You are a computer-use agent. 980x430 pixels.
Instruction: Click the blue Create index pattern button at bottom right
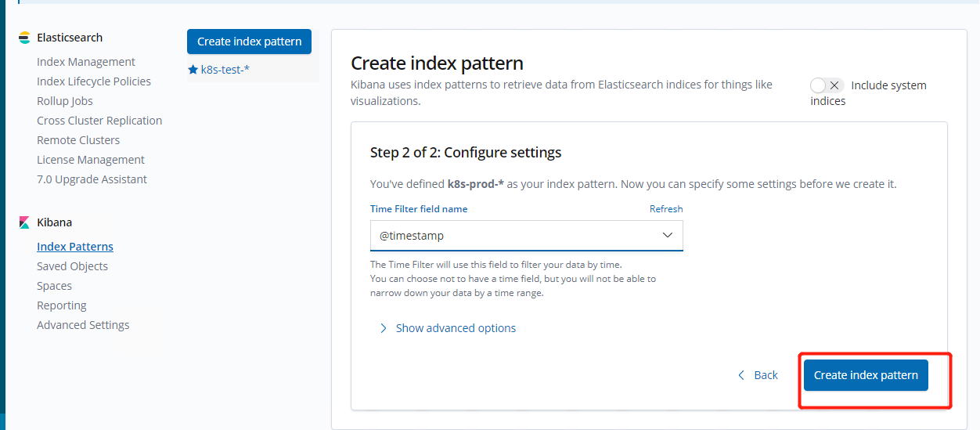coord(866,375)
